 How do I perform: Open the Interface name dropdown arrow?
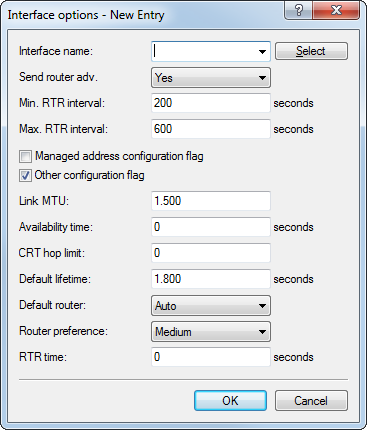coord(262,52)
